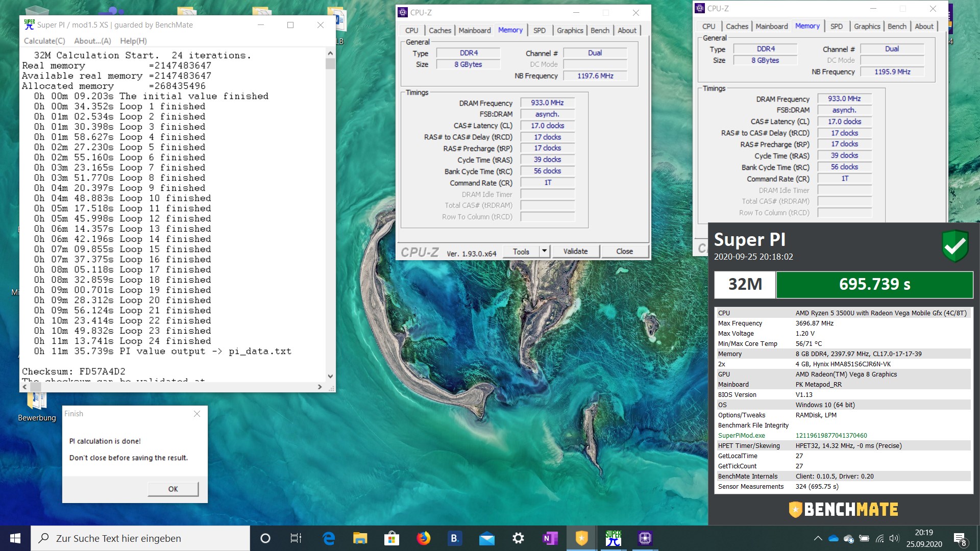Image resolution: width=980 pixels, height=551 pixels.
Task: Click the Checksum: FD57A4D2 line
Action: 73,371
